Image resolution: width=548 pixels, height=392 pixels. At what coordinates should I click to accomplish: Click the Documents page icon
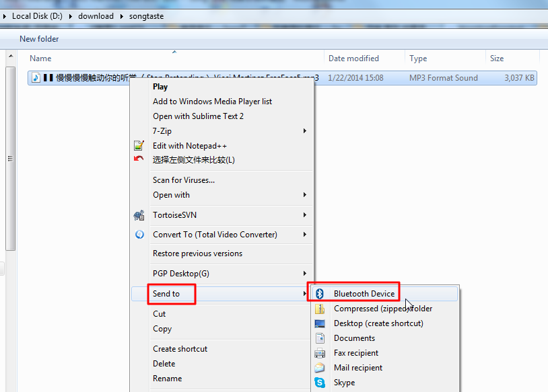pyautogui.click(x=320, y=338)
